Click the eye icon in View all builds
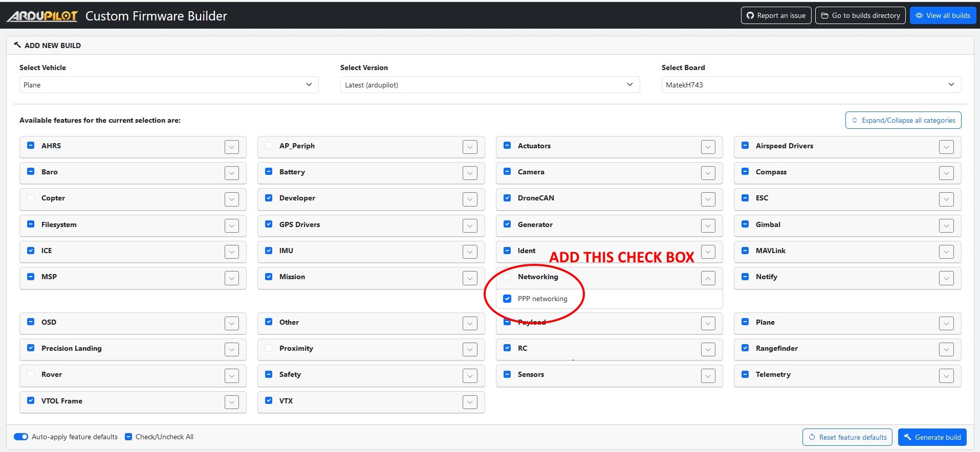Viewport: 980px width, 452px height. tap(919, 15)
